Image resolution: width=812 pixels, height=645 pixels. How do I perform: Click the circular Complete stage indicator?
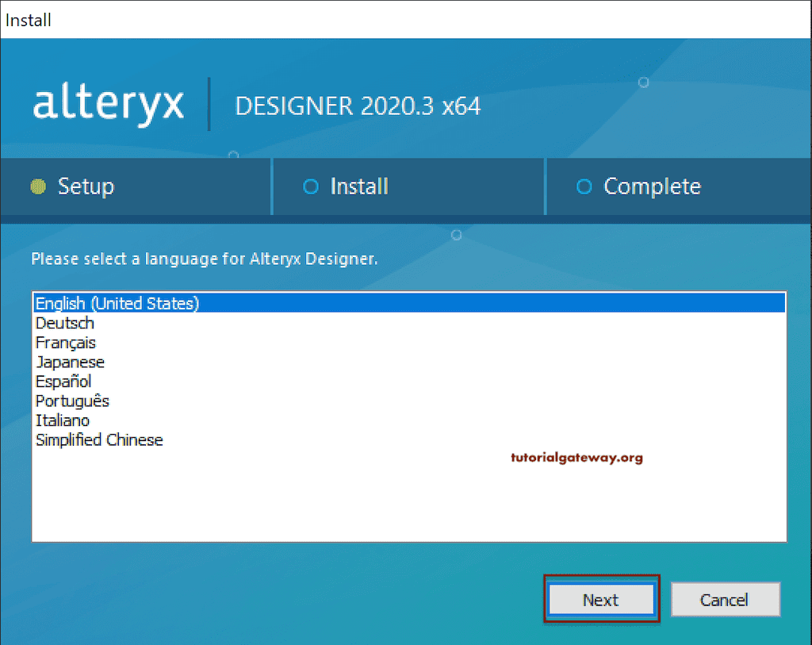pyautogui.click(x=584, y=186)
